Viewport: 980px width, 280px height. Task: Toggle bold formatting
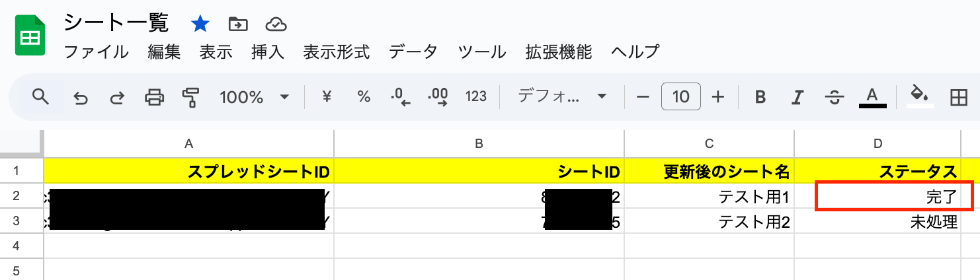click(760, 98)
